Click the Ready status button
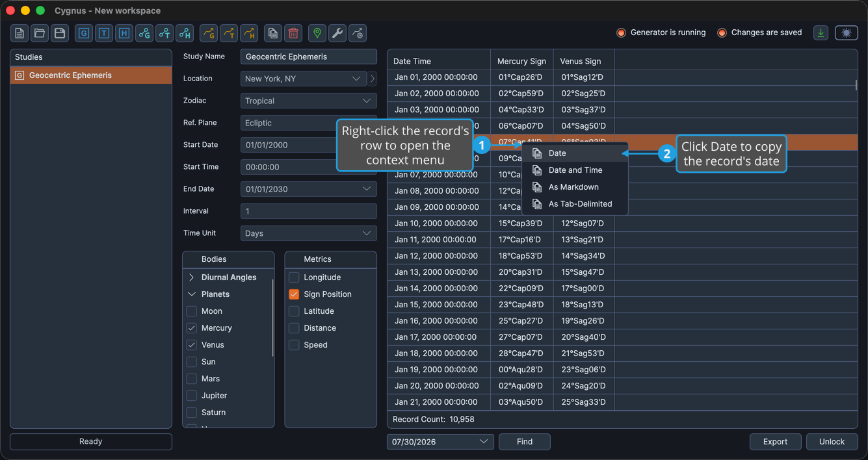 click(x=91, y=442)
